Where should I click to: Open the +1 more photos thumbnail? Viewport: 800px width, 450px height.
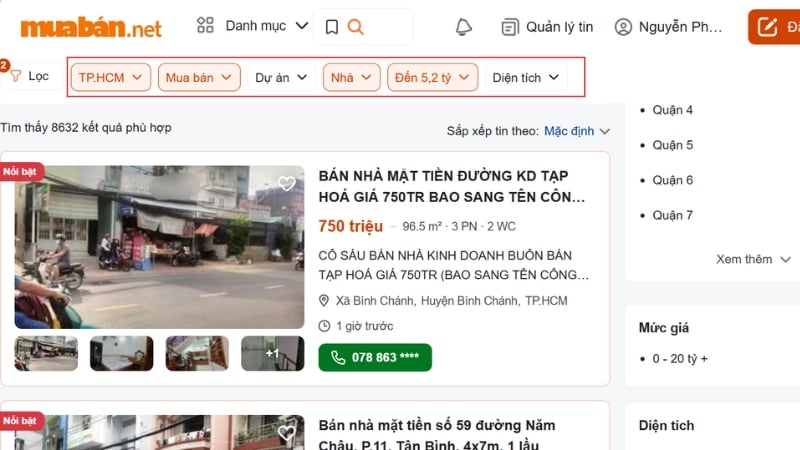pyautogui.click(x=272, y=354)
